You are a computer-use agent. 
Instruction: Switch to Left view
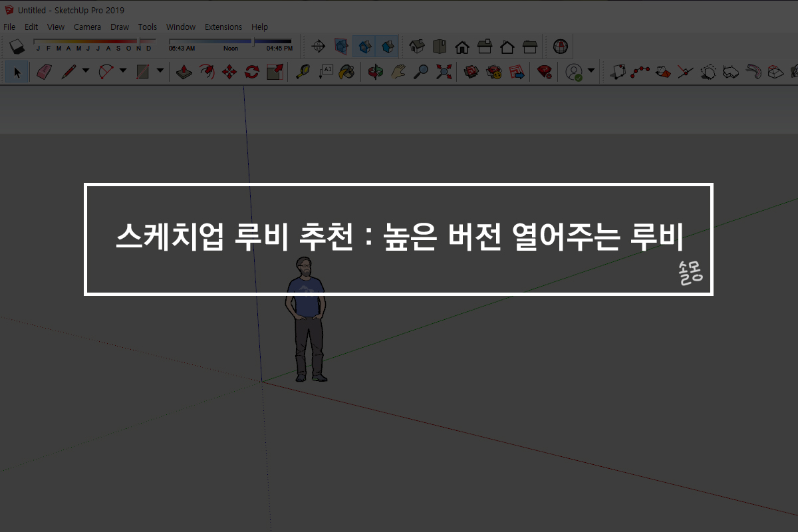pyautogui.click(x=530, y=47)
